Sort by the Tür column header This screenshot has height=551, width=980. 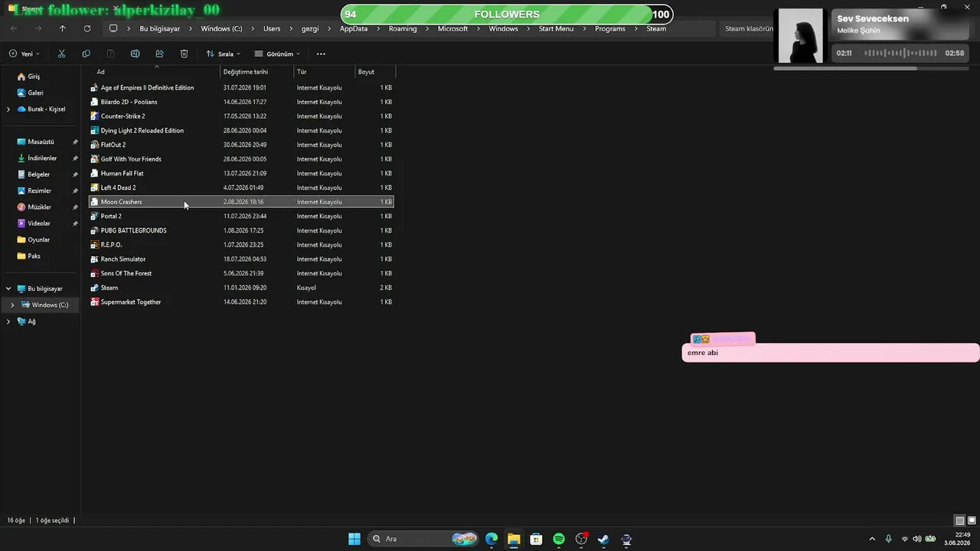325,72
